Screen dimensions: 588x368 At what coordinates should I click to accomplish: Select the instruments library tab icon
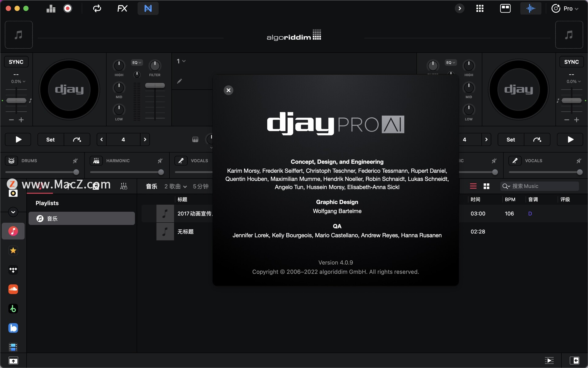(x=124, y=186)
